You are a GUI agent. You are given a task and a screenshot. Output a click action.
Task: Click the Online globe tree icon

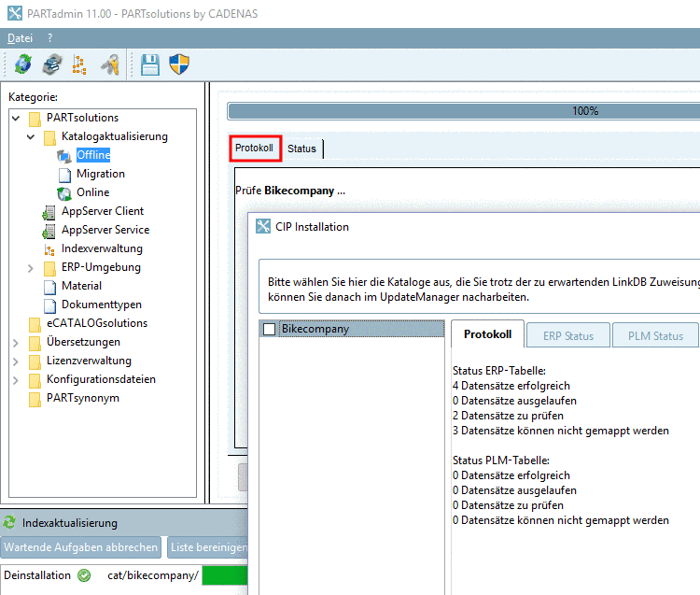[x=64, y=193]
